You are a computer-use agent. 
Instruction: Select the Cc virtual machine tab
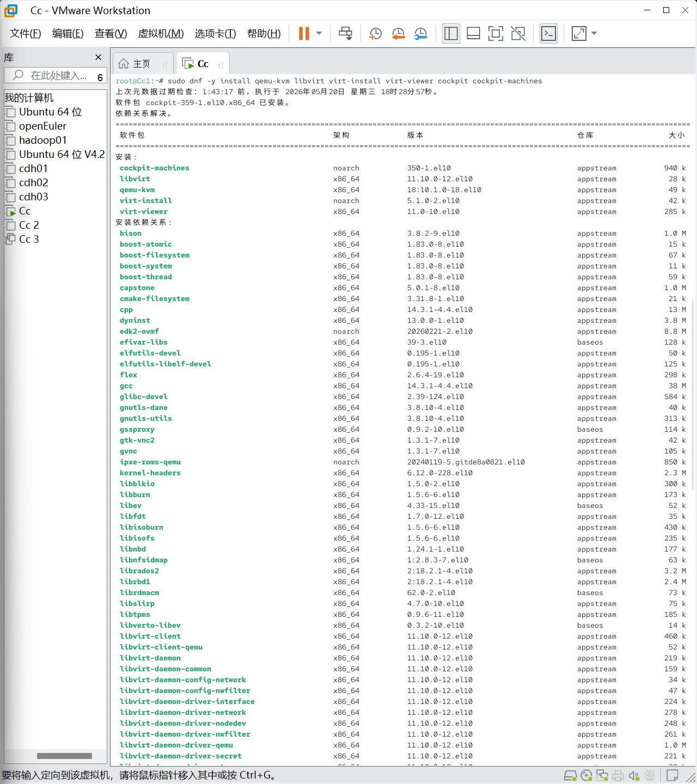click(203, 64)
